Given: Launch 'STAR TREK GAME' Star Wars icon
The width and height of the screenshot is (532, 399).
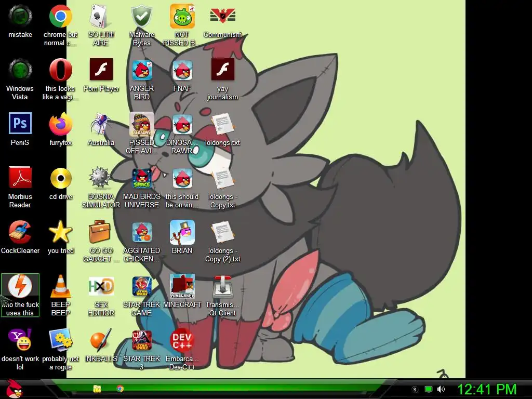Looking at the screenshot, I should pyautogui.click(x=141, y=286).
